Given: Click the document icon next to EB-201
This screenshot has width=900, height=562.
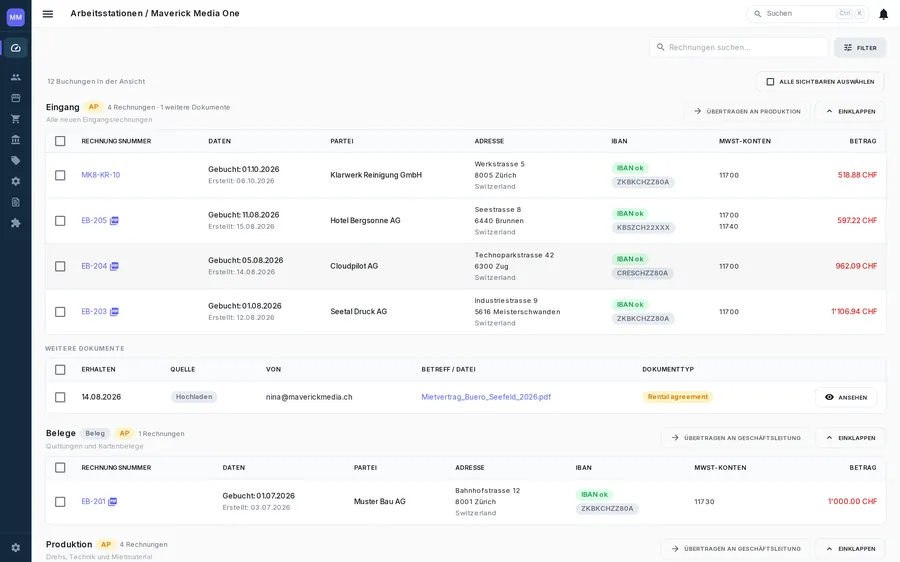Looking at the screenshot, I should coord(112,502).
